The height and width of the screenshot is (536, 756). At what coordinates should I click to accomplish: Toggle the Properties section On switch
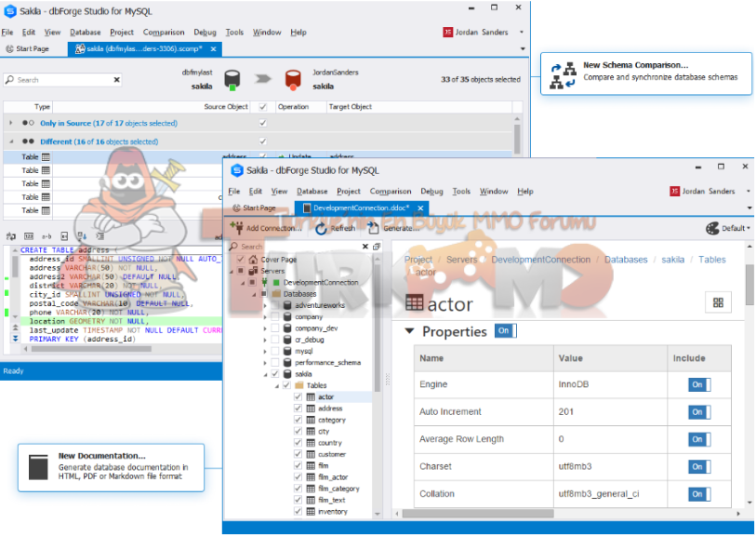[x=505, y=331]
